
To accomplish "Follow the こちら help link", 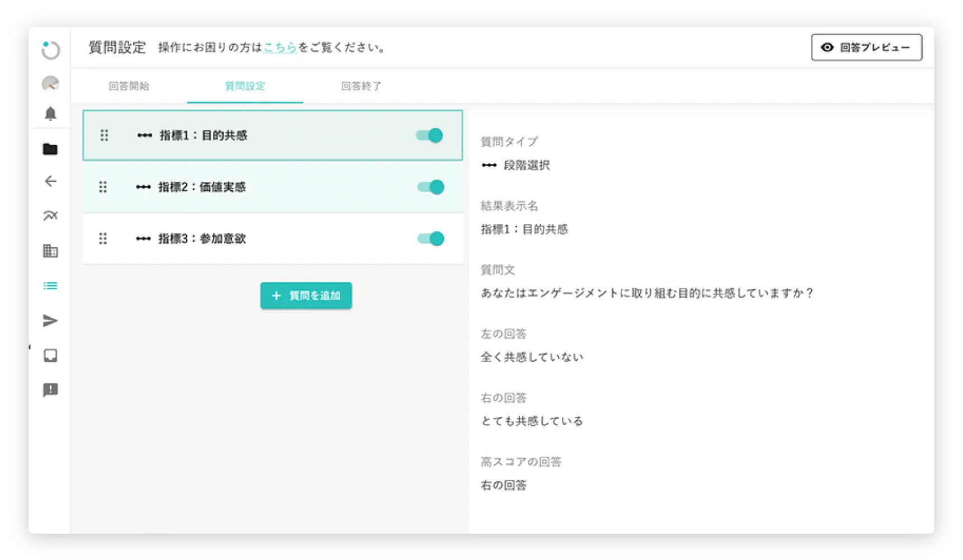I will pyautogui.click(x=280, y=48).
